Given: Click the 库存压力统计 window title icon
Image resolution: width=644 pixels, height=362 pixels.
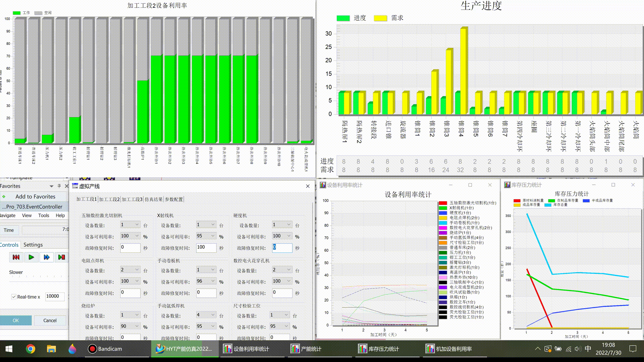Looking at the screenshot, I should (507, 185).
